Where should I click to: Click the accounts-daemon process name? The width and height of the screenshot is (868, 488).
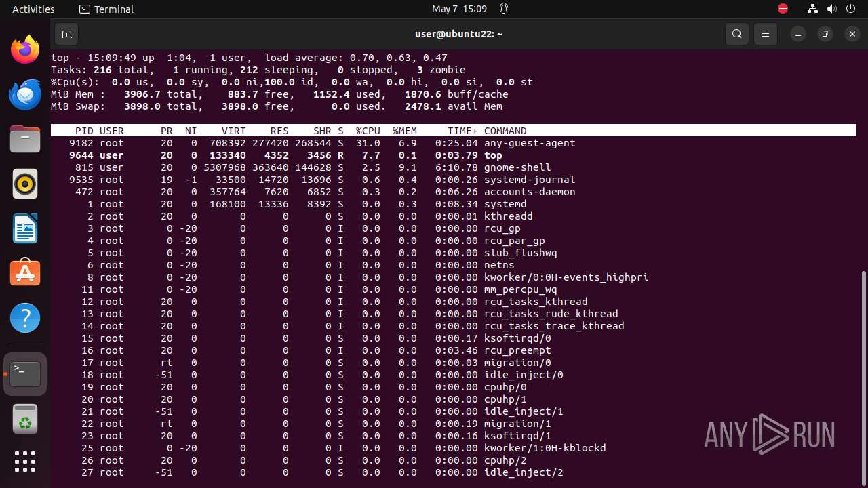530,192
